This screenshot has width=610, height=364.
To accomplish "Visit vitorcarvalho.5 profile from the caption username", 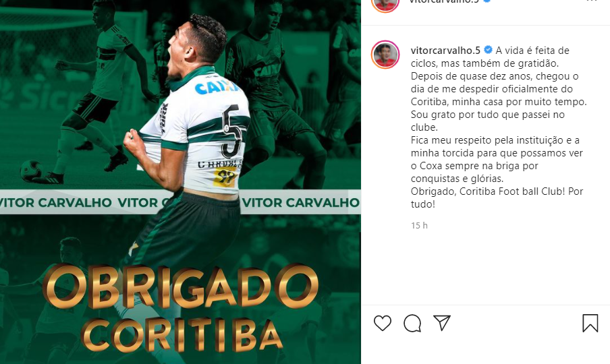I will (445, 51).
